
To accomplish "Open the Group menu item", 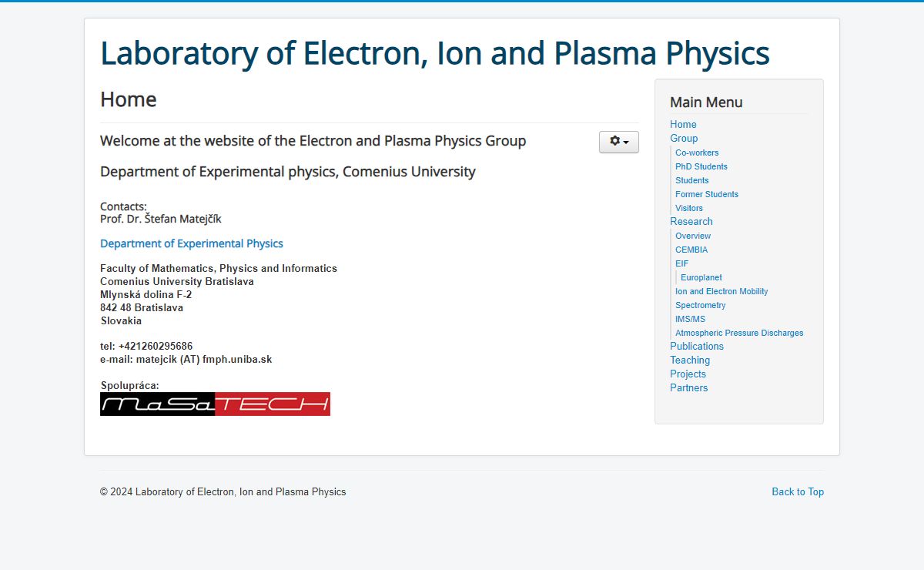I will pyautogui.click(x=684, y=138).
